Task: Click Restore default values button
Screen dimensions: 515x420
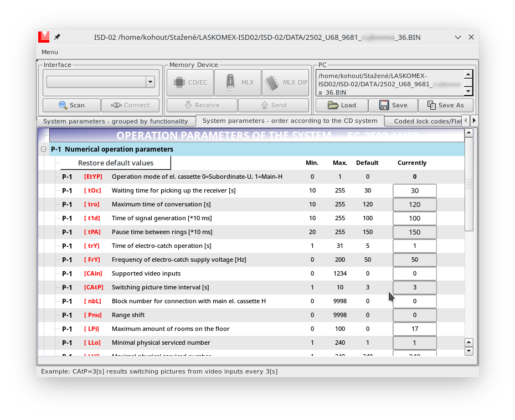Action: click(116, 163)
